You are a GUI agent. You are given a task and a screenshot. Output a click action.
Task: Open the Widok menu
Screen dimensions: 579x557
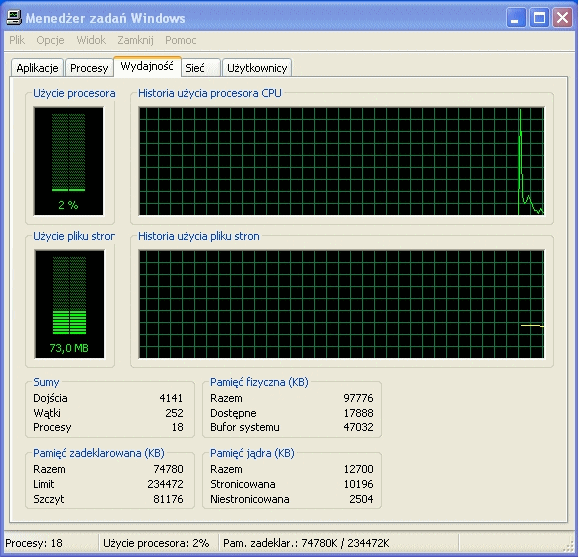(91, 40)
